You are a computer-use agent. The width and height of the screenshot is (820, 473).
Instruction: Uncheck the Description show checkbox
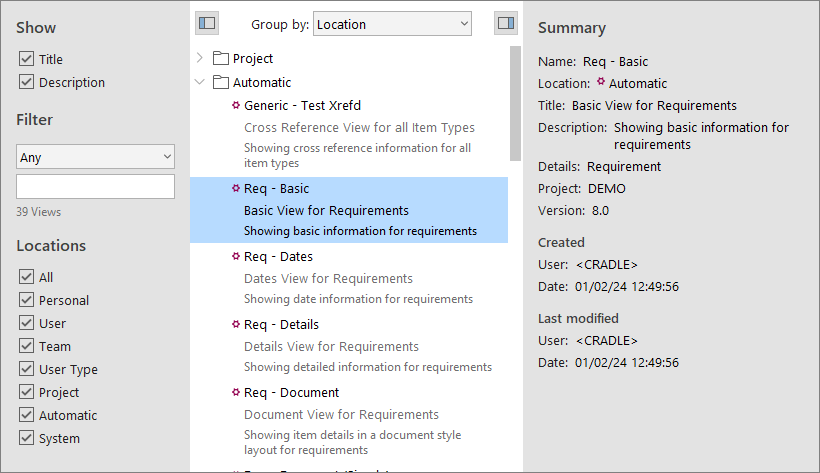[x=26, y=82]
